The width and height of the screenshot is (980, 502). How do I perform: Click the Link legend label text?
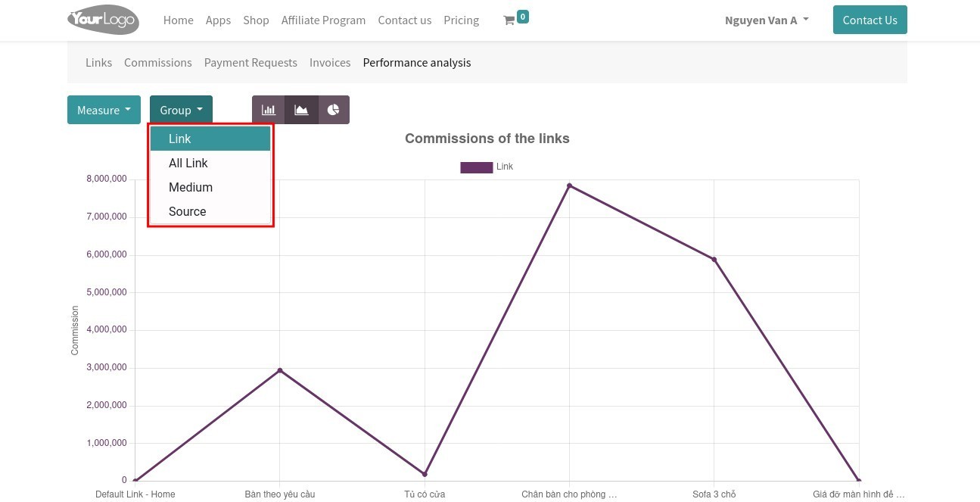click(x=505, y=167)
